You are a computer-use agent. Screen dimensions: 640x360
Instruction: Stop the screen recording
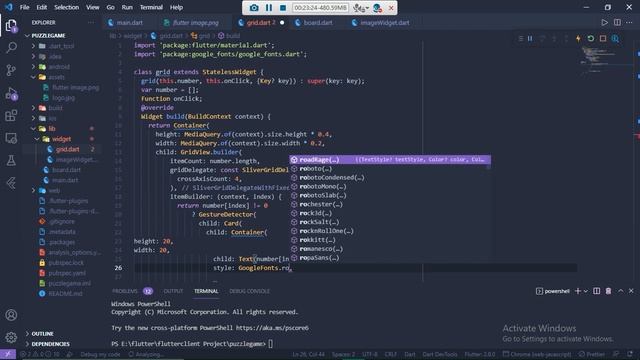pos(283,8)
